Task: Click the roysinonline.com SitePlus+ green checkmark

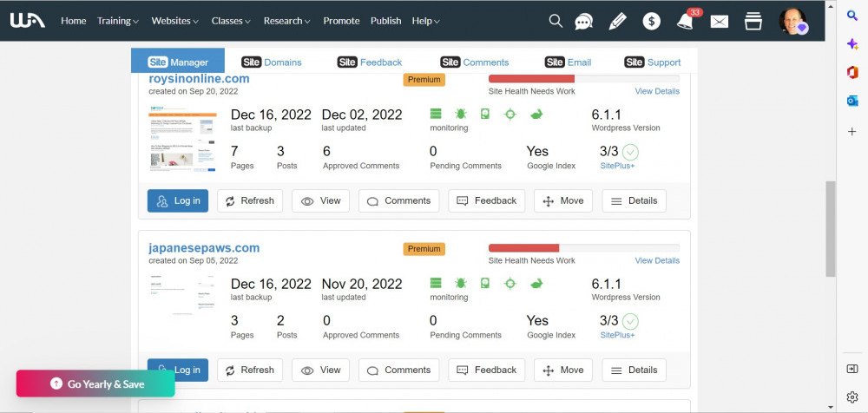Action: tap(630, 152)
